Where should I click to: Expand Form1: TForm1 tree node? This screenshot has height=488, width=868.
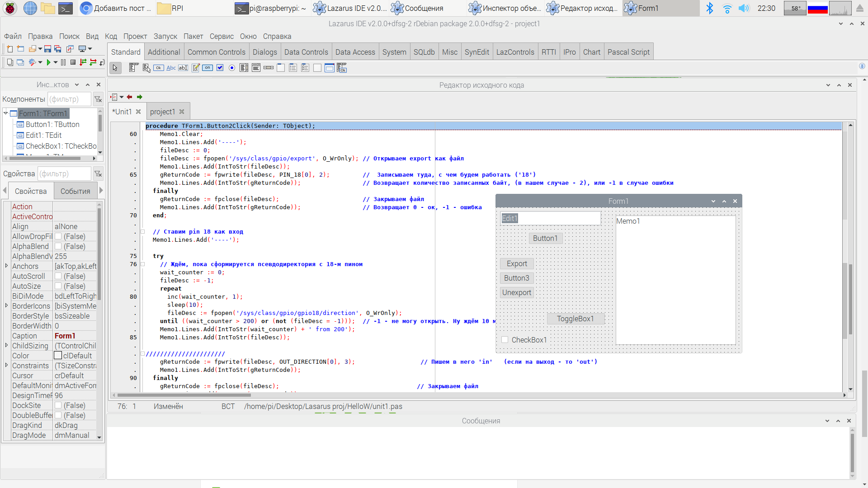click(x=6, y=113)
